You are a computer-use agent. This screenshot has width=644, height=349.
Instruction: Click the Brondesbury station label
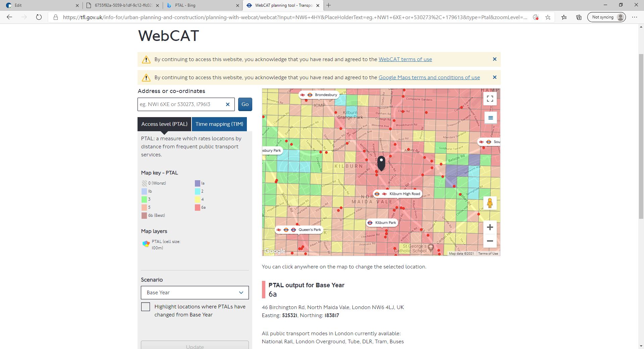click(x=319, y=95)
